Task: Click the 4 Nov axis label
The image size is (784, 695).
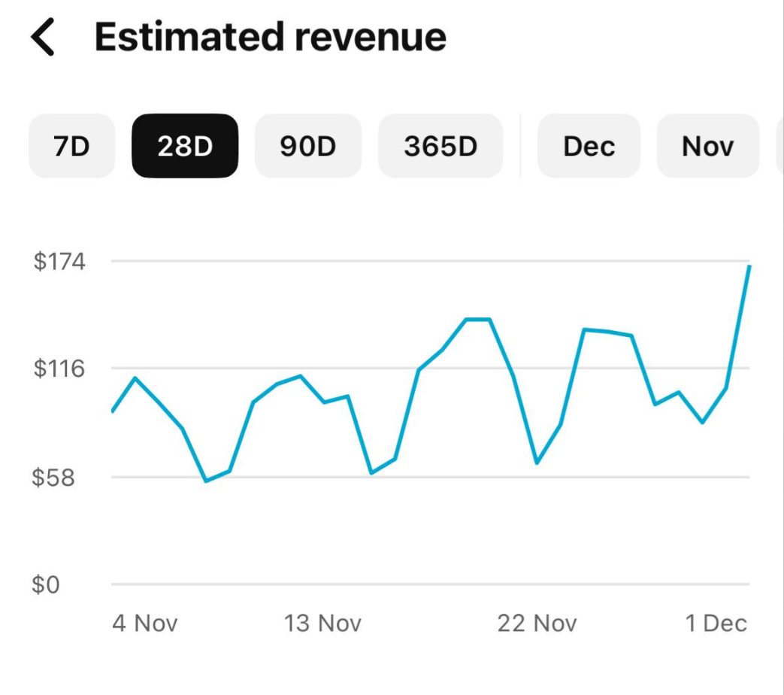Action: point(147,624)
